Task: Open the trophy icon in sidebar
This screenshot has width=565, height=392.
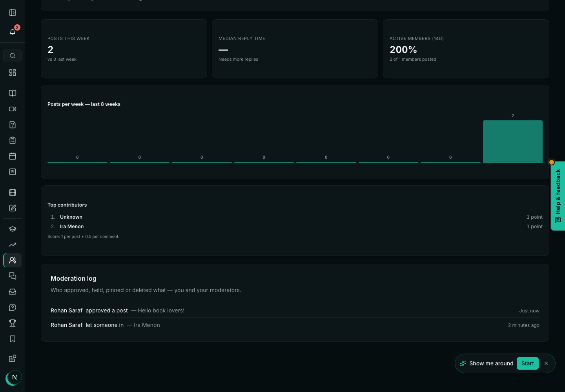Action: [x=13, y=323]
